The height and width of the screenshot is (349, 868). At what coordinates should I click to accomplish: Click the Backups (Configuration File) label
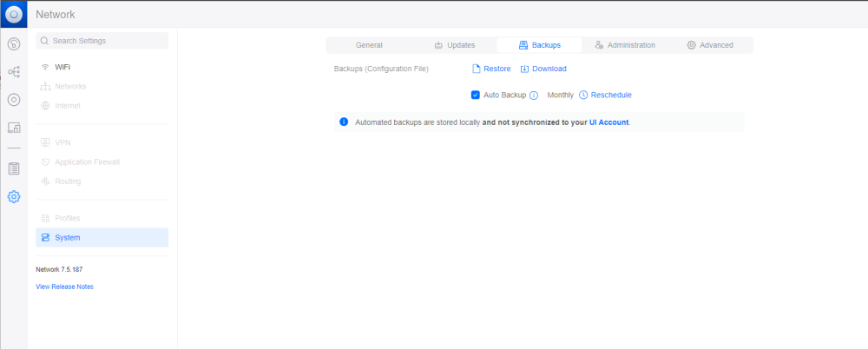[381, 69]
